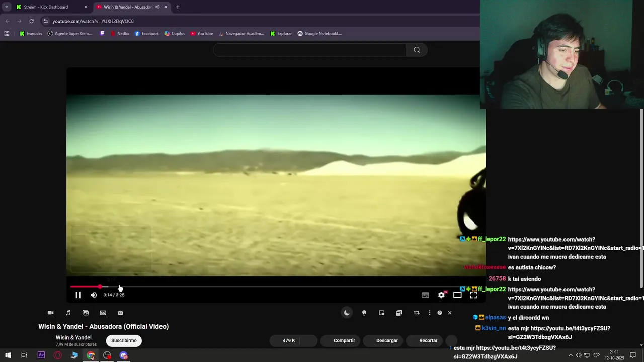Open the Opera browser taskbar icon
Image resolution: width=644 pixels, height=362 pixels.
click(x=58, y=355)
